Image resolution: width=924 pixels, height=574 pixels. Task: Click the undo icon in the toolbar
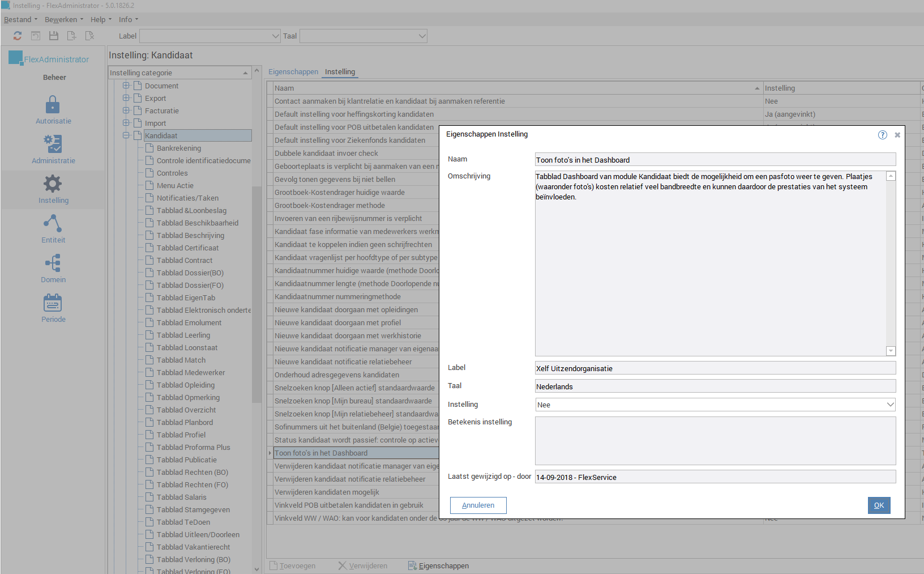[35, 35]
